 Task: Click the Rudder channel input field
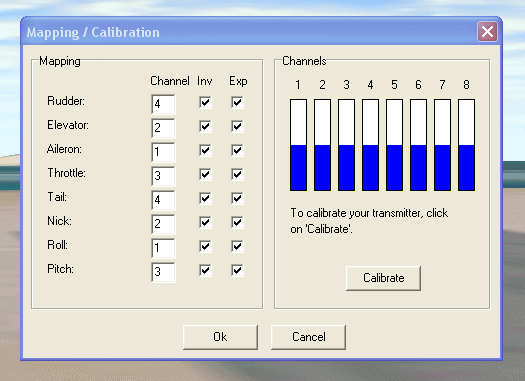[x=163, y=104]
